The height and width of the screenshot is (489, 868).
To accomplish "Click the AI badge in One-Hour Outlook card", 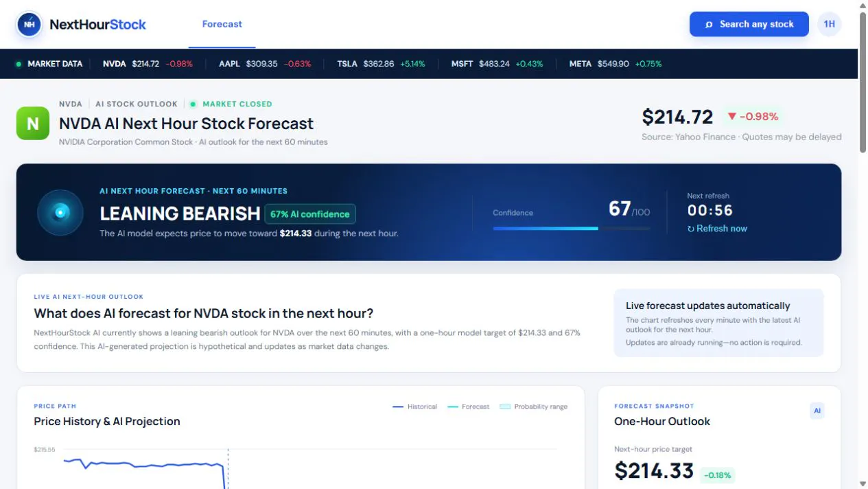I will point(817,411).
